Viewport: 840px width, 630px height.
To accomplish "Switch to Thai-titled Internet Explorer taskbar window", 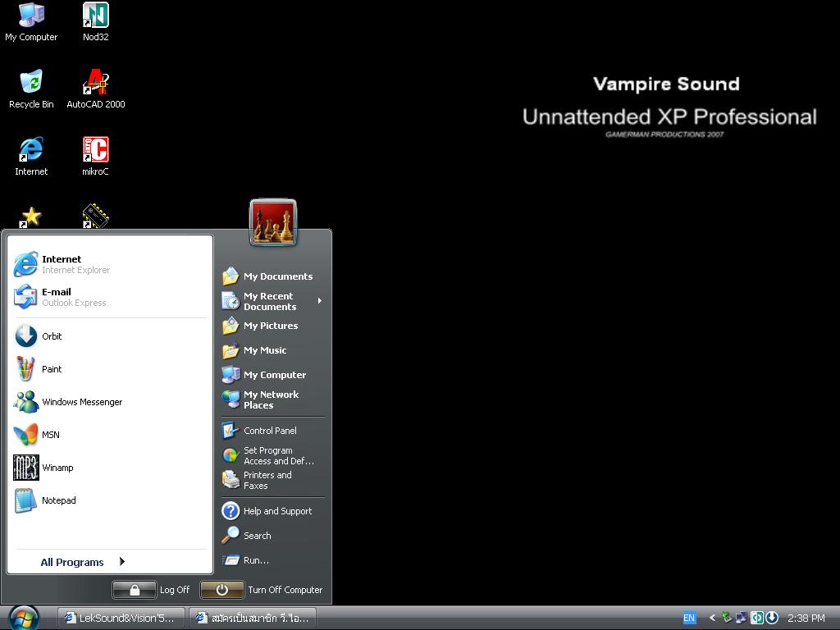I will [253, 619].
